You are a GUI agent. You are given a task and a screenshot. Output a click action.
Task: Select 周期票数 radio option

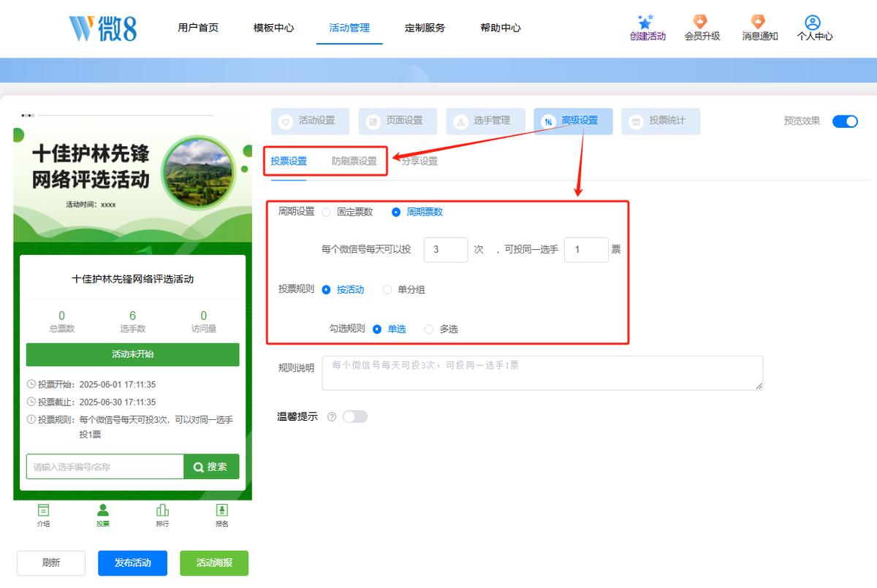396,212
